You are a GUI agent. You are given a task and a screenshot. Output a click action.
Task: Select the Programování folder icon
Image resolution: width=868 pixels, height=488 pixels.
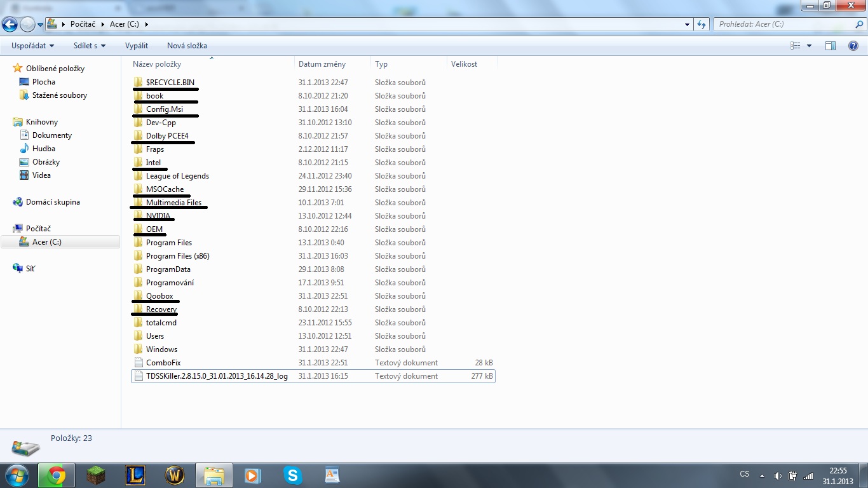tap(139, 283)
